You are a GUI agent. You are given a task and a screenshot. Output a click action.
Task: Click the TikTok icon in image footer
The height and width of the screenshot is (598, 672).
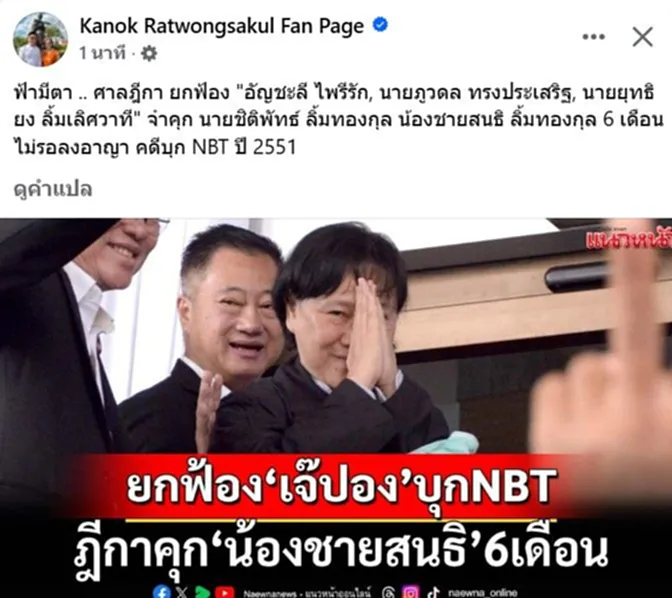click(x=433, y=592)
